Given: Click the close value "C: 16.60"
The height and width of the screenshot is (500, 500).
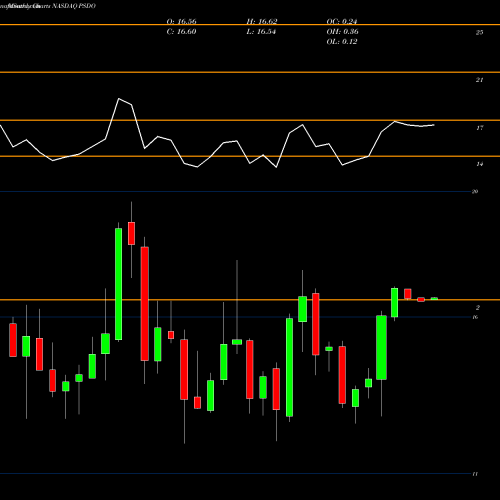Looking at the screenshot, I should pyautogui.click(x=181, y=31).
